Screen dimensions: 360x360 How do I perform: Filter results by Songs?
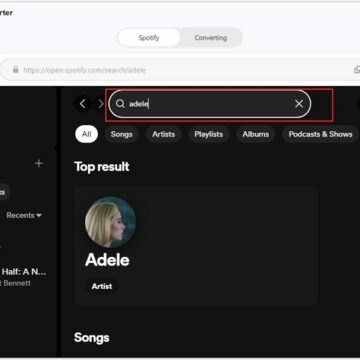click(x=121, y=134)
